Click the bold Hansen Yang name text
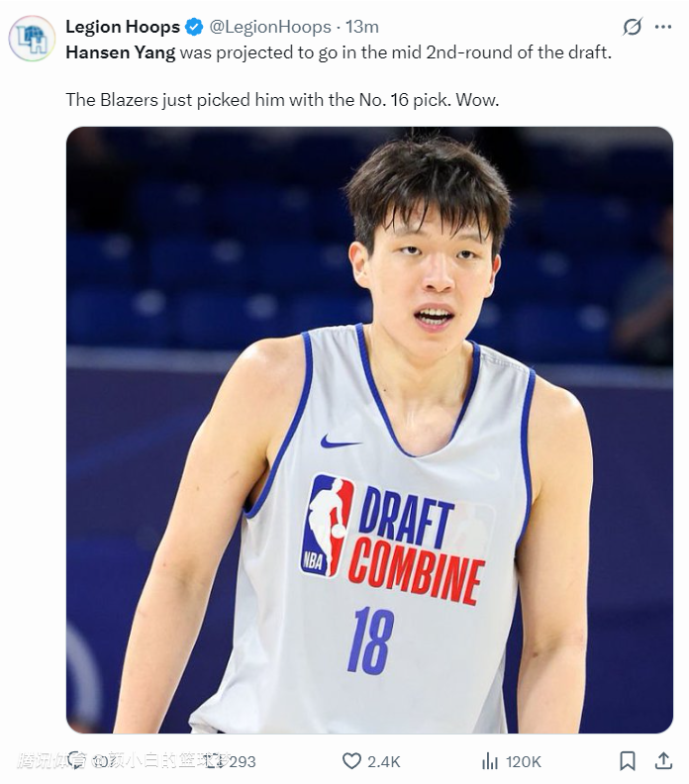 tap(121, 52)
